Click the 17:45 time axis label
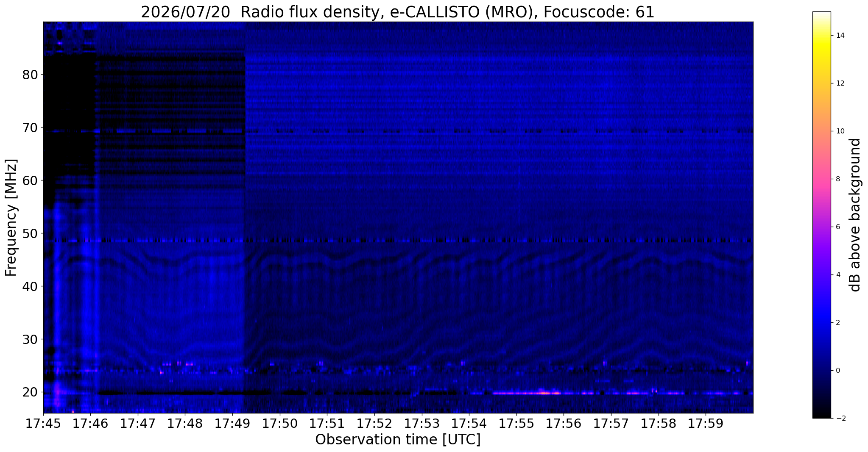 [43, 424]
